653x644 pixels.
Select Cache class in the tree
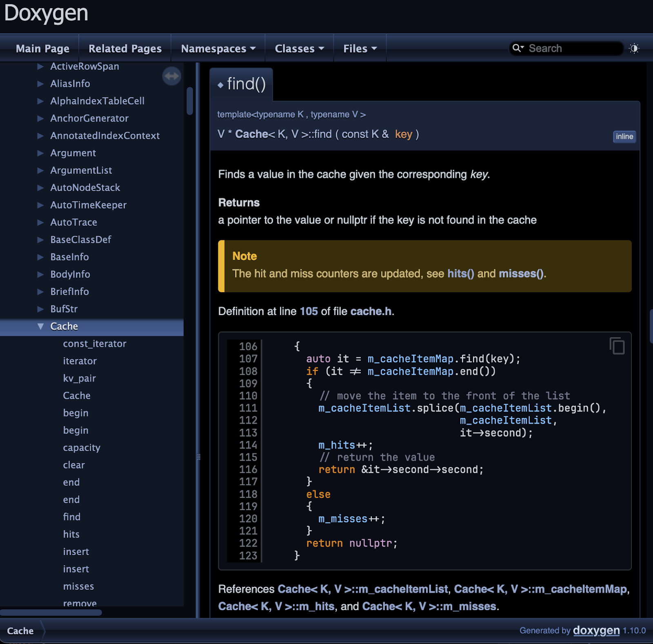click(64, 326)
